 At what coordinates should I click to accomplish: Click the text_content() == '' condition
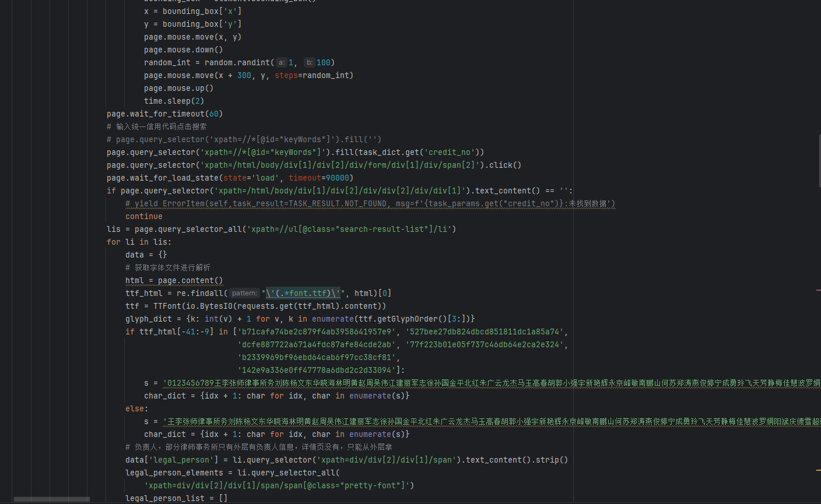(x=521, y=191)
